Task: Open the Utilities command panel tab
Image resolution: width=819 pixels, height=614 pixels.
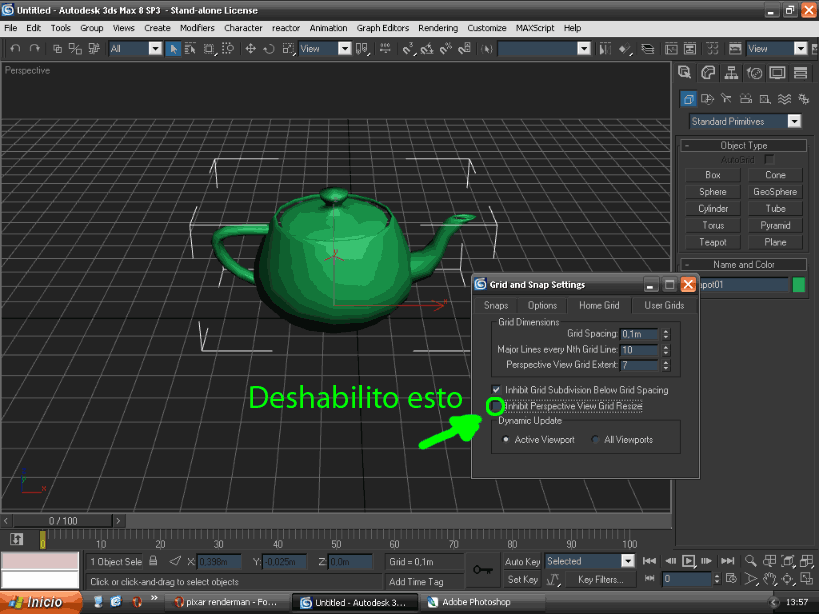Action: coord(800,73)
